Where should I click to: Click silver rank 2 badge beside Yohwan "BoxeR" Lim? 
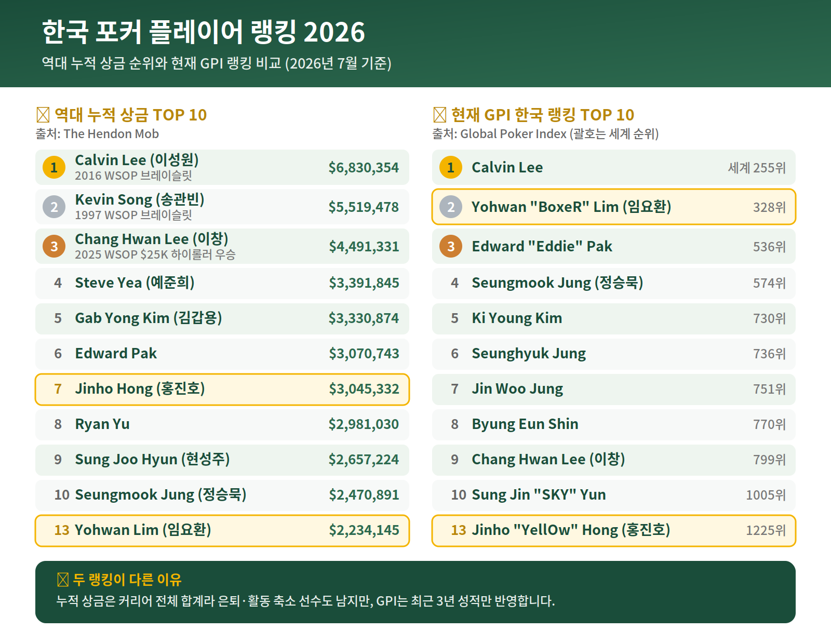click(451, 207)
